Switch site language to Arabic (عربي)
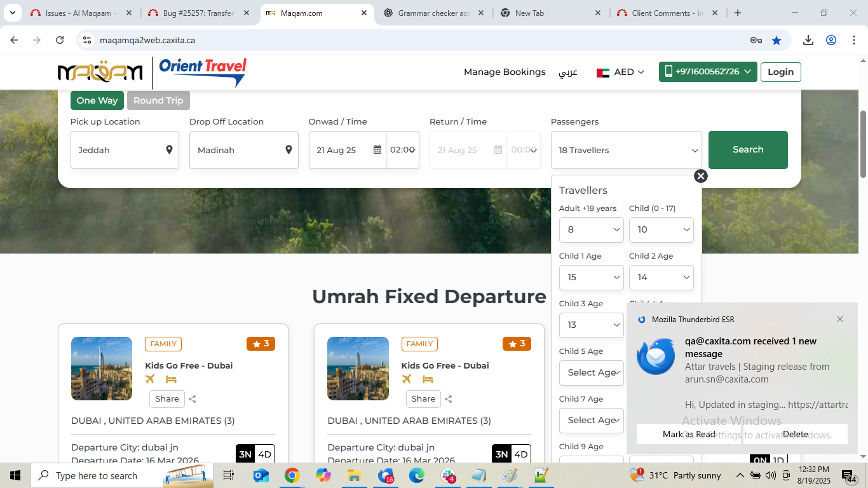868x488 pixels. [x=567, y=72]
